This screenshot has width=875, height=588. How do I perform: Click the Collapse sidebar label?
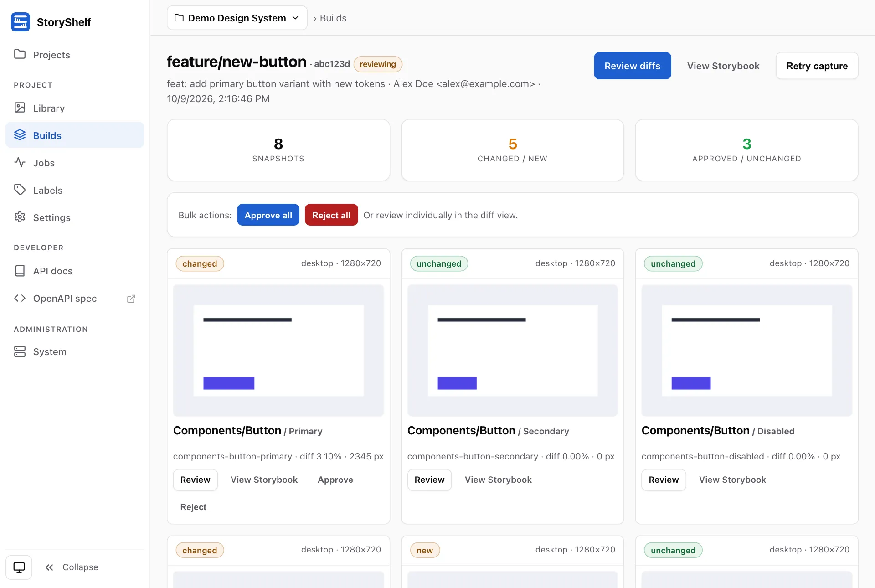(80, 567)
